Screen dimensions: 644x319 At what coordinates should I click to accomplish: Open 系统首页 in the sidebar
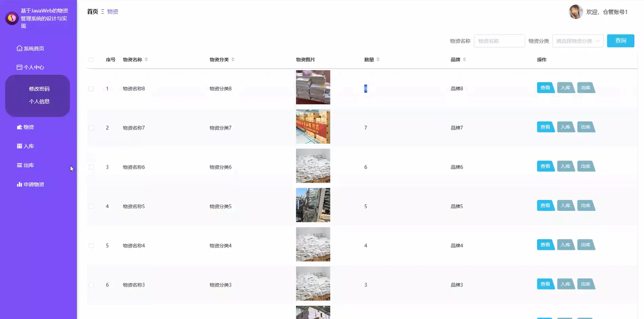click(x=34, y=48)
